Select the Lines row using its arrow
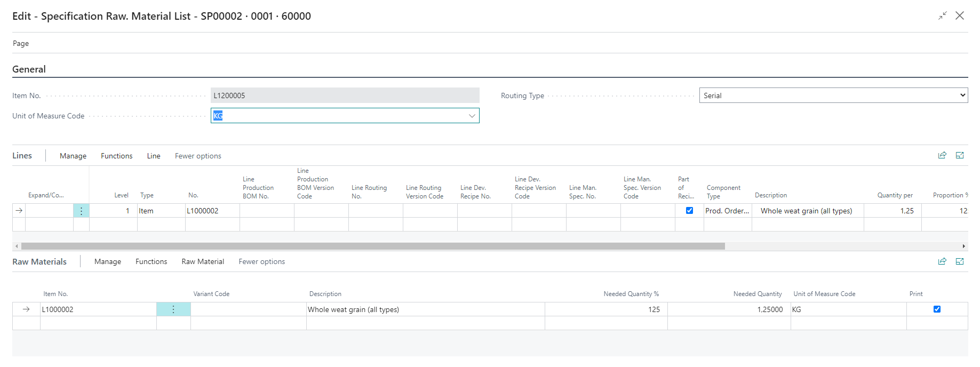980x367 pixels. [19, 211]
